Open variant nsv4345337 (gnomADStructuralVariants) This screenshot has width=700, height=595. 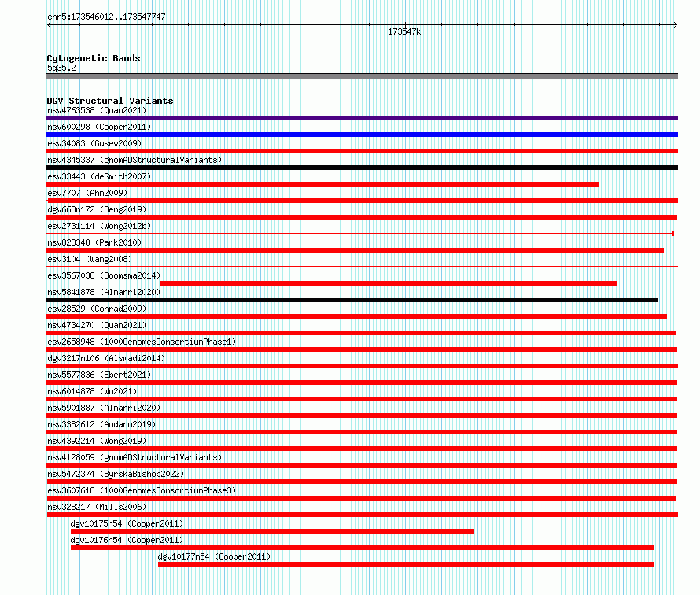(134, 160)
